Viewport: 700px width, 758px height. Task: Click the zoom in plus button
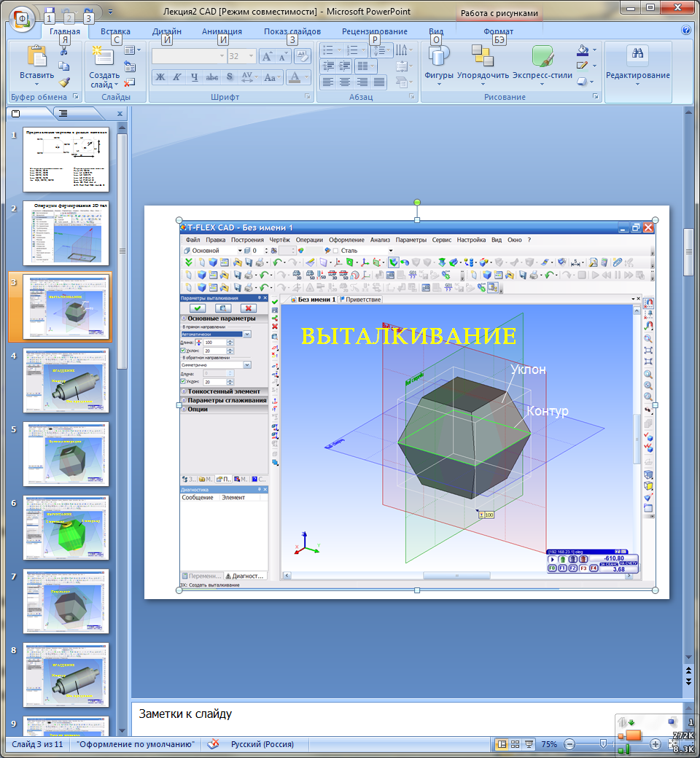click(x=655, y=744)
